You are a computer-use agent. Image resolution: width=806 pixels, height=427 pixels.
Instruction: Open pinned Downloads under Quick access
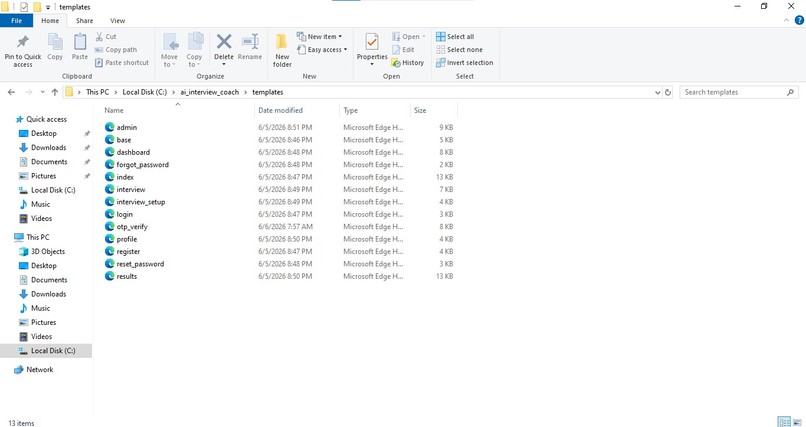tap(48, 147)
